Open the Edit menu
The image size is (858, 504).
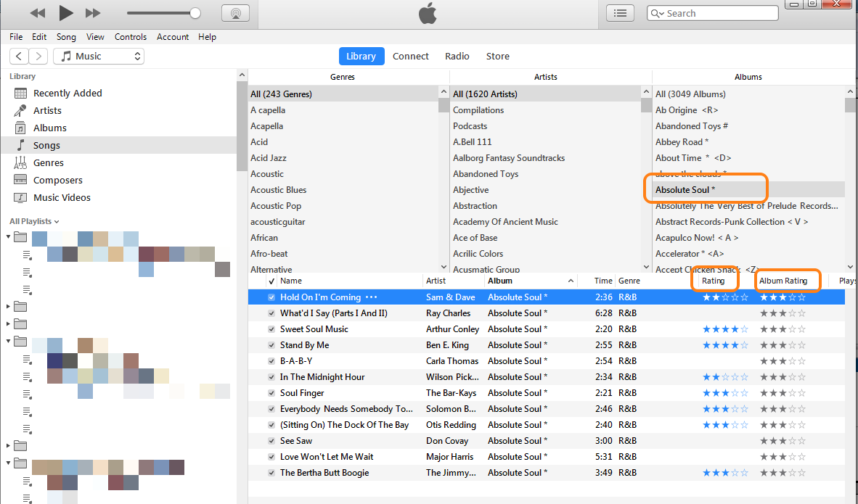tap(39, 37)
